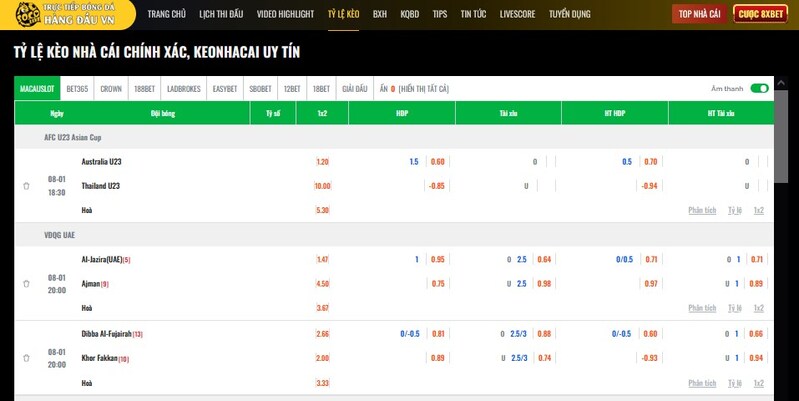Navigate to the Livescore page
Screen dimensions: 799x401
click(517, 14)
